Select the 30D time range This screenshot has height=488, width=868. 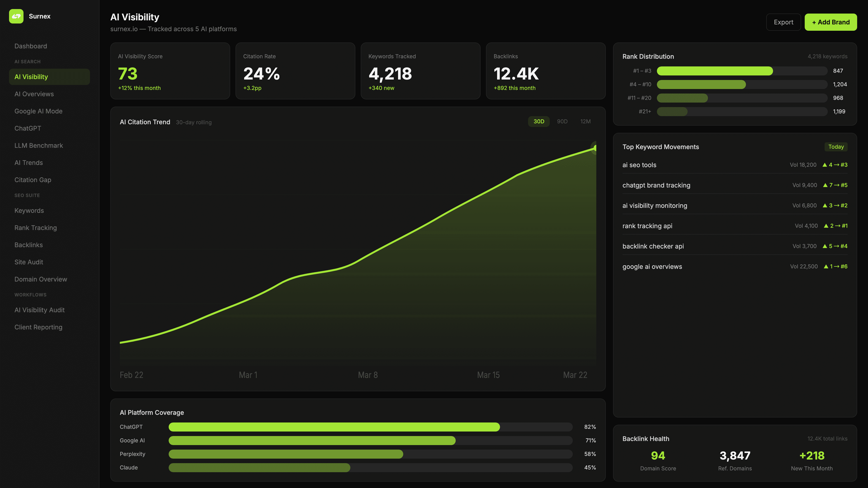[x=538, y=121]
